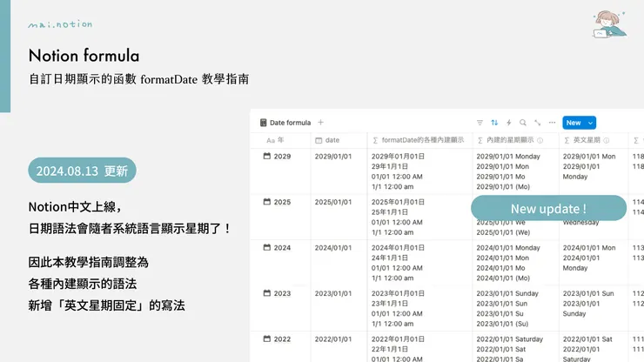Click the calendar icon of row 2023
This screenshot has height=362, width=644.
[x=267, y=292]
